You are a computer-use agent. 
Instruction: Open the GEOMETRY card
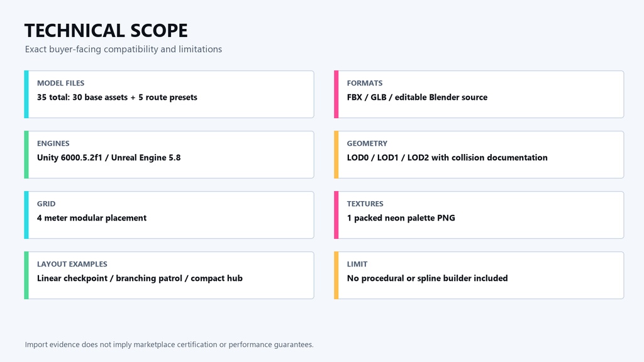point(479,155)
